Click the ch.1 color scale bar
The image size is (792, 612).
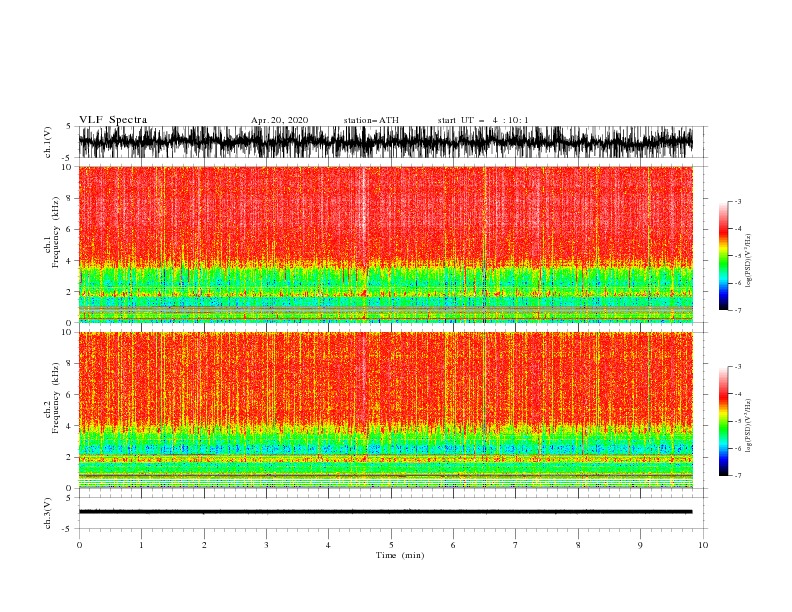coord(723,256)
